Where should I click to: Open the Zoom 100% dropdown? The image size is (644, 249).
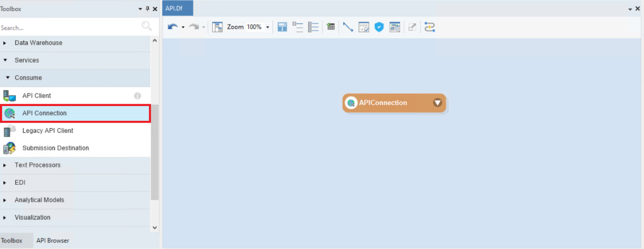tap(268, 27)
